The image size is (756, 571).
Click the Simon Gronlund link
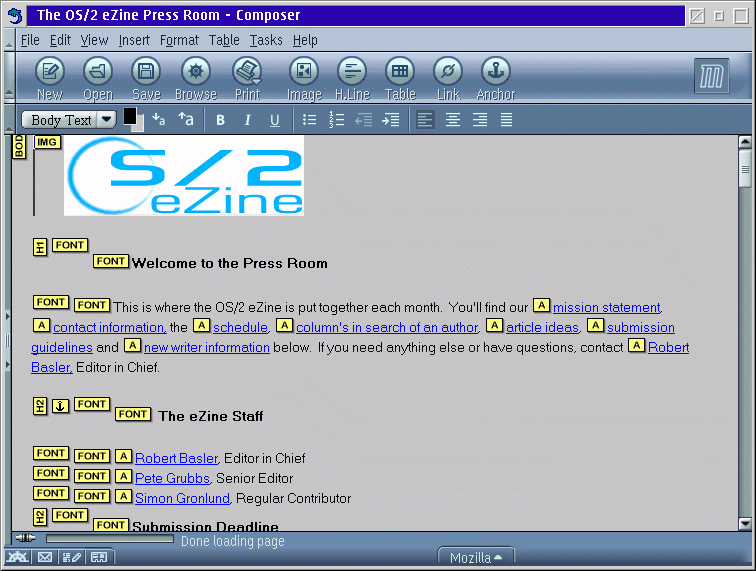[182, 498]
